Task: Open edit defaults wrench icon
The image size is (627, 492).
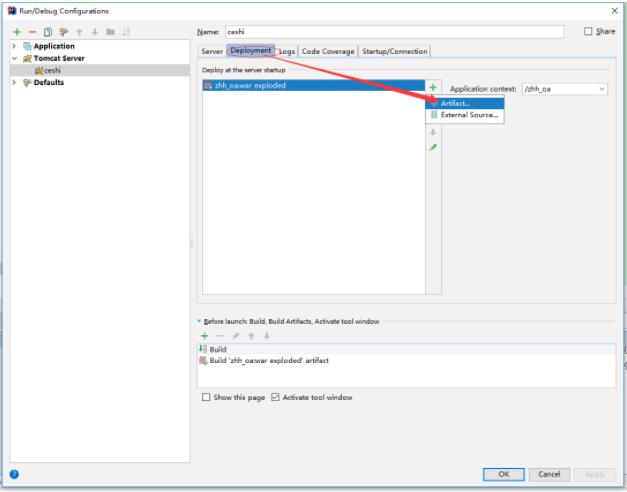Action: (x=64, y=32)
